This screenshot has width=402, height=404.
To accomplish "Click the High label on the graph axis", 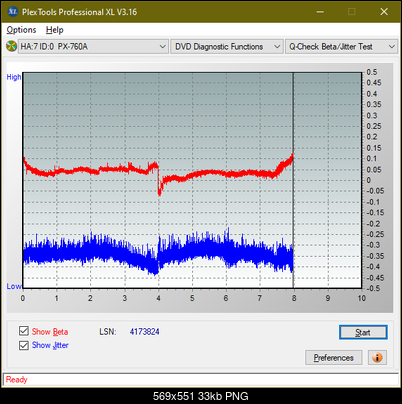I will coord(14,77).
